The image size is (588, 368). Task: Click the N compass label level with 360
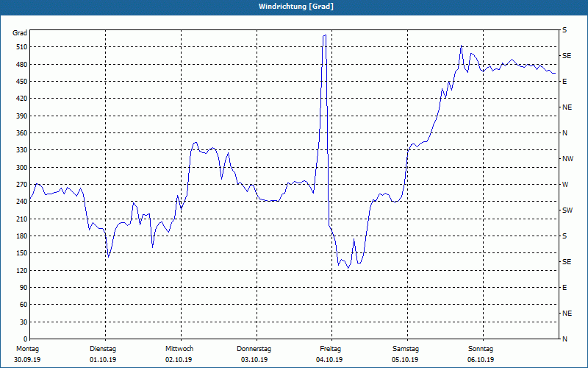coord(565,133)
